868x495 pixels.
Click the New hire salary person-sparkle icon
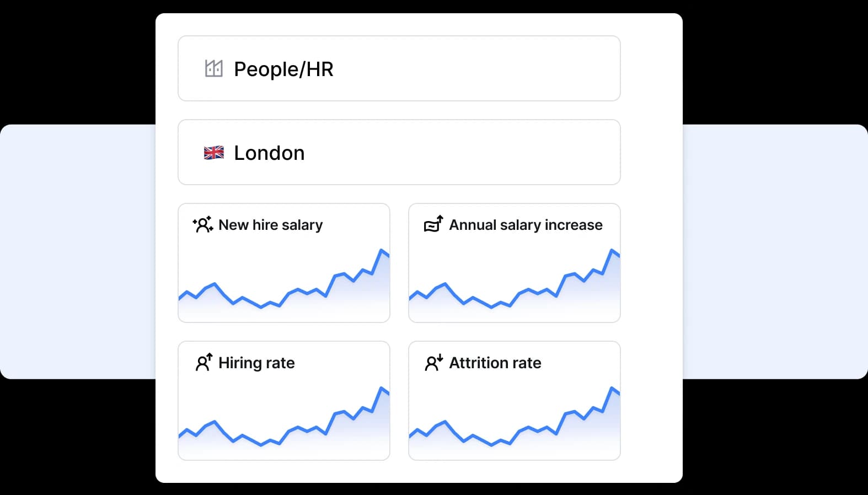tap(203, 225)
